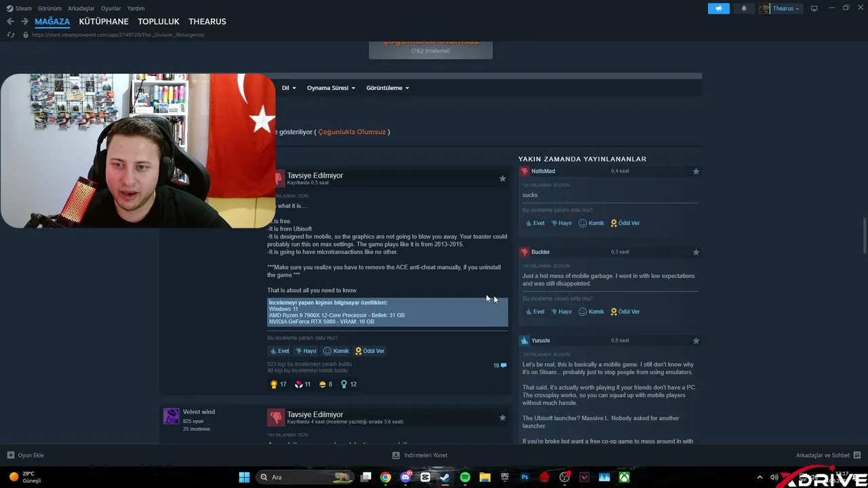Open the Yardım menu
Viewport: 868px width, 488px height.
click(x=136, y=8)
